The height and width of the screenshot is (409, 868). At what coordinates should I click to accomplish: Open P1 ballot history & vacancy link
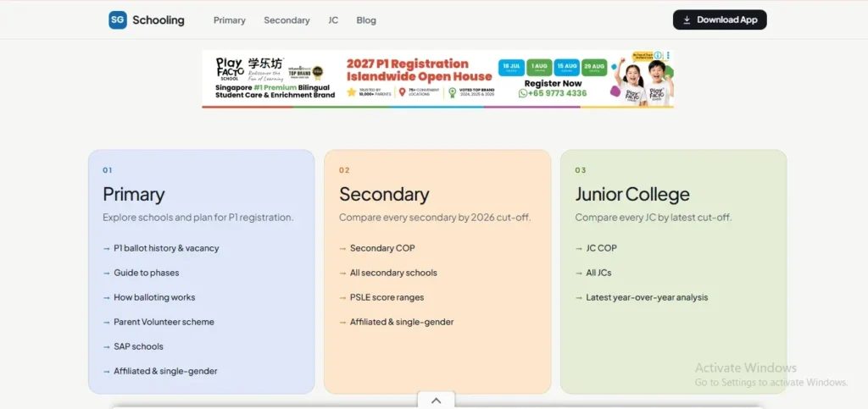point(166,248)
